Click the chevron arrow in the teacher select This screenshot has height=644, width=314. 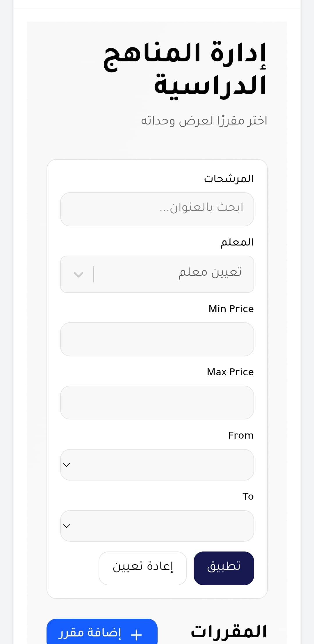coord(78,274)
